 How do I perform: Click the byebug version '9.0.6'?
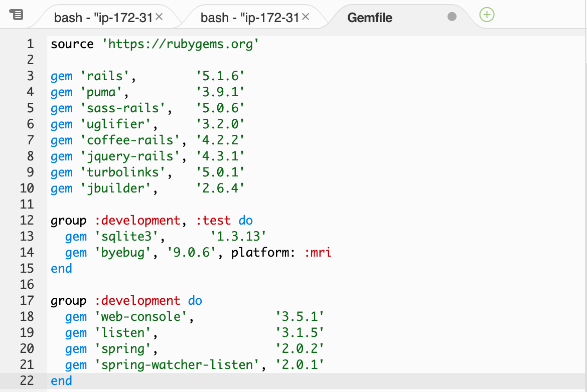click(x=191, y=253)
